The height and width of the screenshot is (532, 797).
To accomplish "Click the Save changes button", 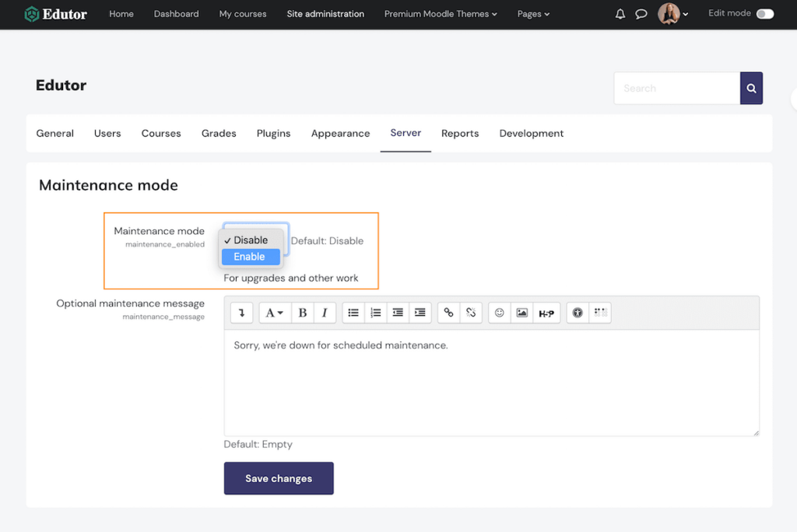I will tap(279, 478).
